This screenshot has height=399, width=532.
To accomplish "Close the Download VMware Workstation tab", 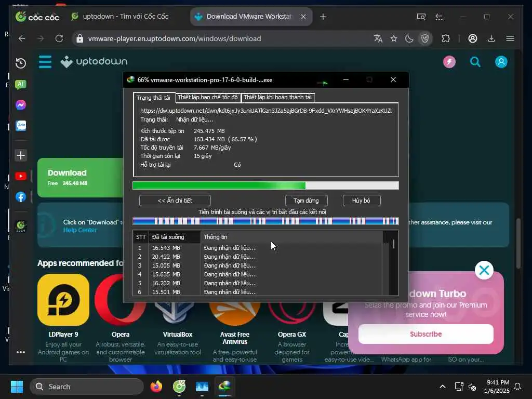I will pos(303,17).
